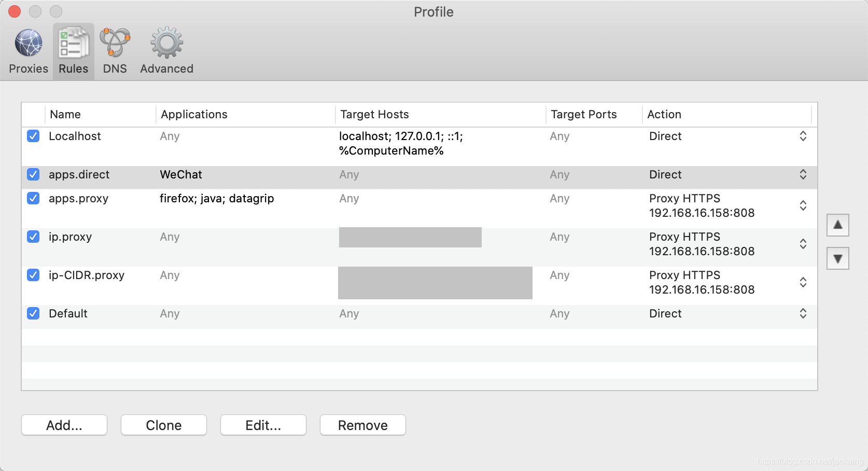Viewport: 868px width, 471px height.
Task: Select the apps.proxy rule name
Action: tap(78, 198)
